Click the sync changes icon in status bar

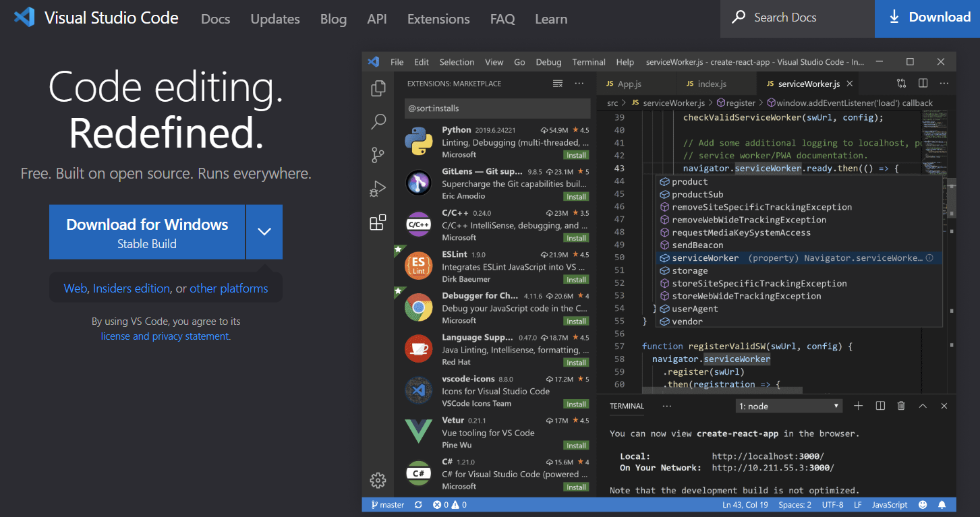(x=418, y=505)
